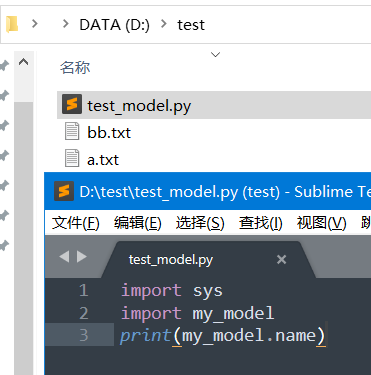Expand the chevron before DATA (D:)
371x375 pixels.
point(66,24)
